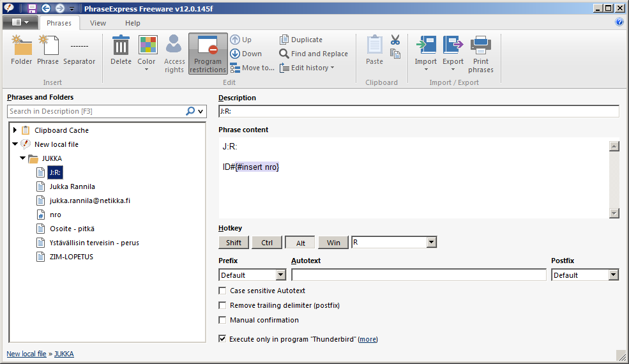The height and width of the screenshot is (364, 629).
Task: Enable Remove trailing delimiter checkbox
Action: click(x=222, y=305)
